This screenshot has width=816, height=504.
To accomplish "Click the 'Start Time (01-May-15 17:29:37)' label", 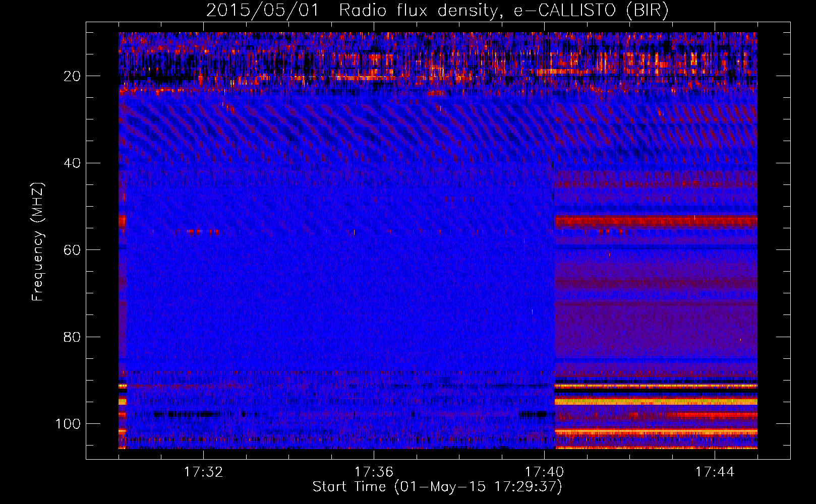I will pyautogui.click(x=437, y=487).
